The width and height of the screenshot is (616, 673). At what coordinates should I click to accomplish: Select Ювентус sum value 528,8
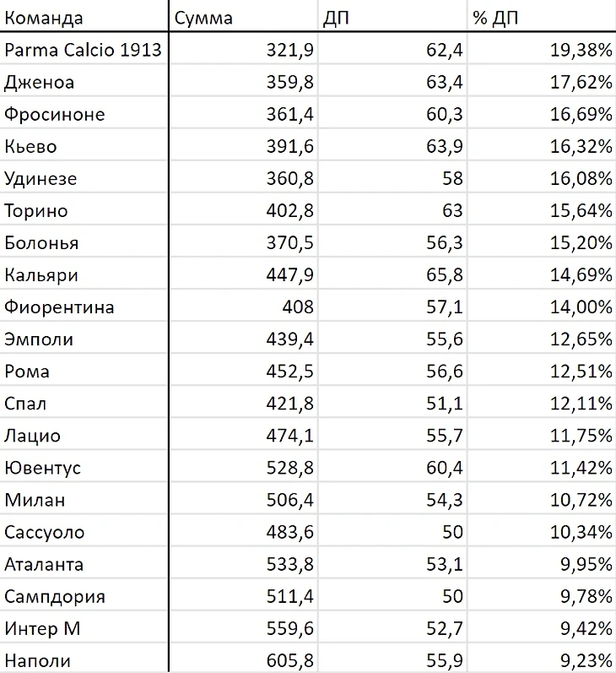pos(244,468)
